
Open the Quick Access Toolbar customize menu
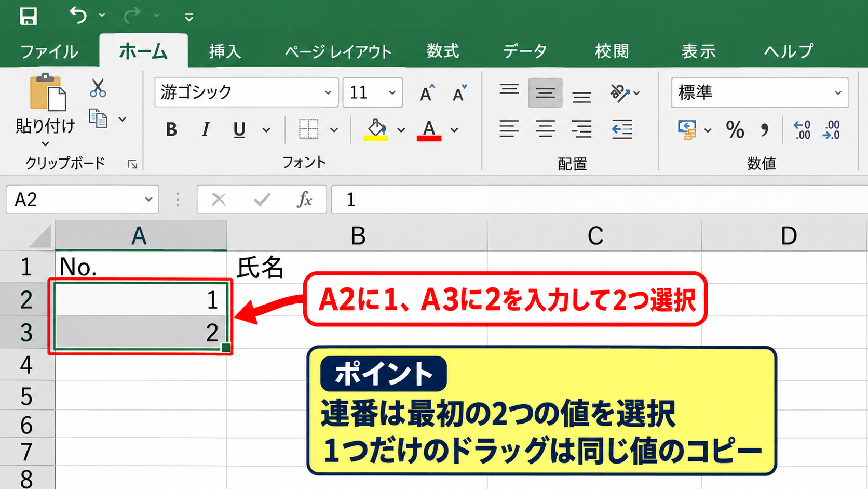pyautogui.click(x=189, y=17)
